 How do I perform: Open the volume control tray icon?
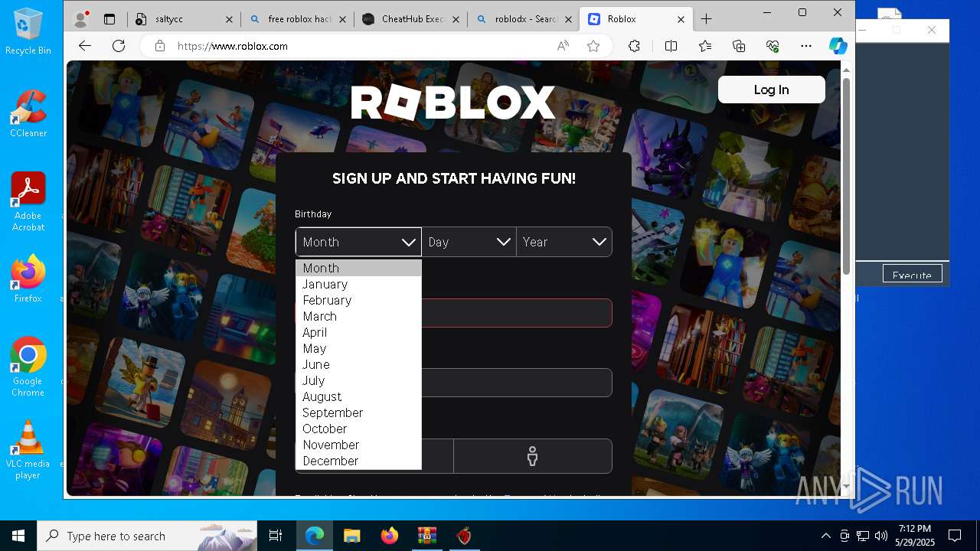[x=880, y=536]
